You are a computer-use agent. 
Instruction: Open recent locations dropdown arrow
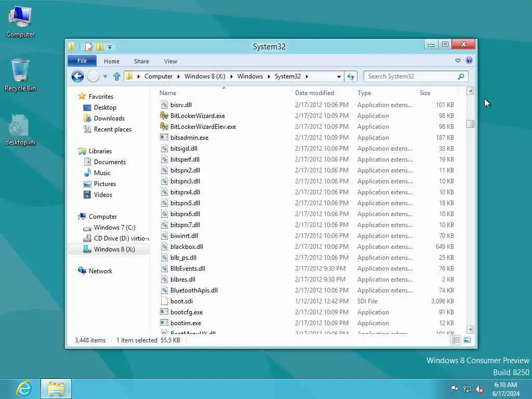click(105, 76)
